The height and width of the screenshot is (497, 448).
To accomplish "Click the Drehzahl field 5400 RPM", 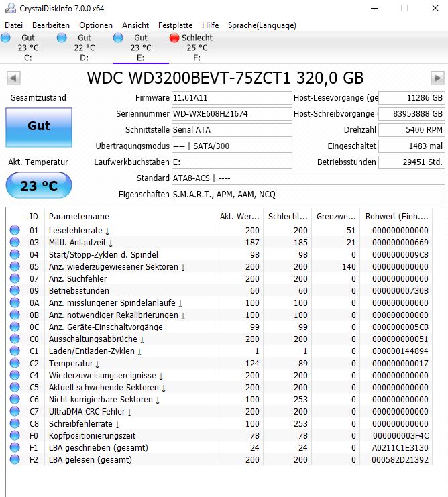I will 412,130.
